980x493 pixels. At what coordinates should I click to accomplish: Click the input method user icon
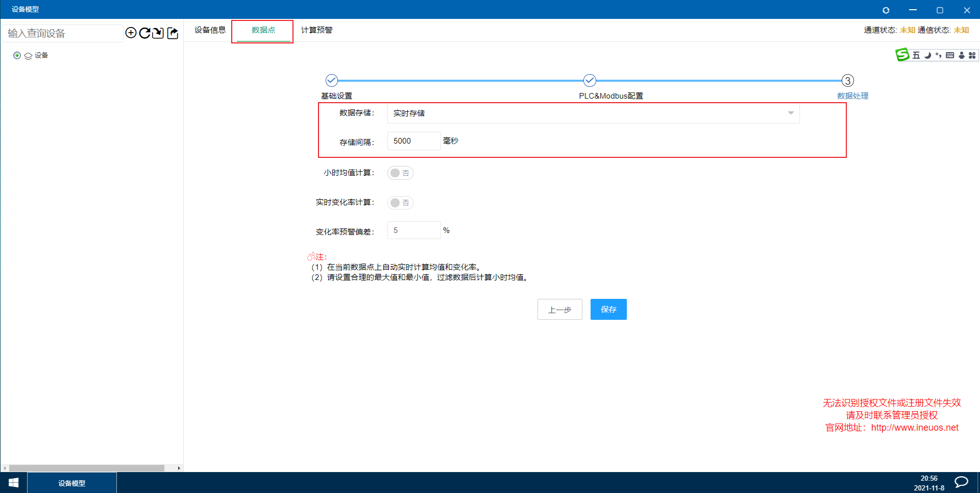(962, 55)
